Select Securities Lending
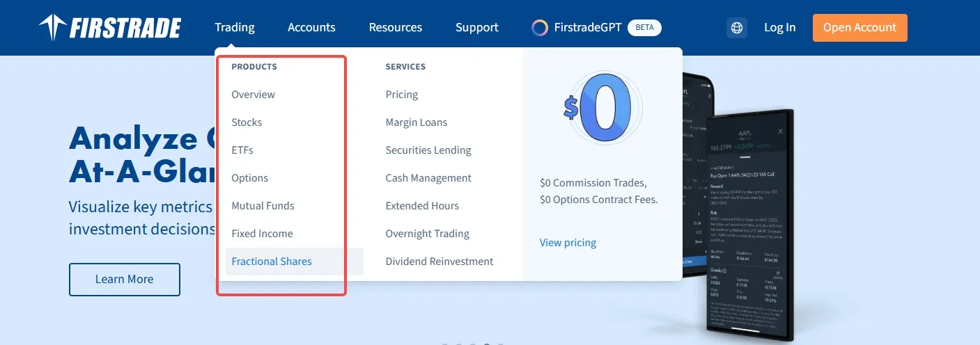The width and height of the screenshot is (980, 345). 428,150
